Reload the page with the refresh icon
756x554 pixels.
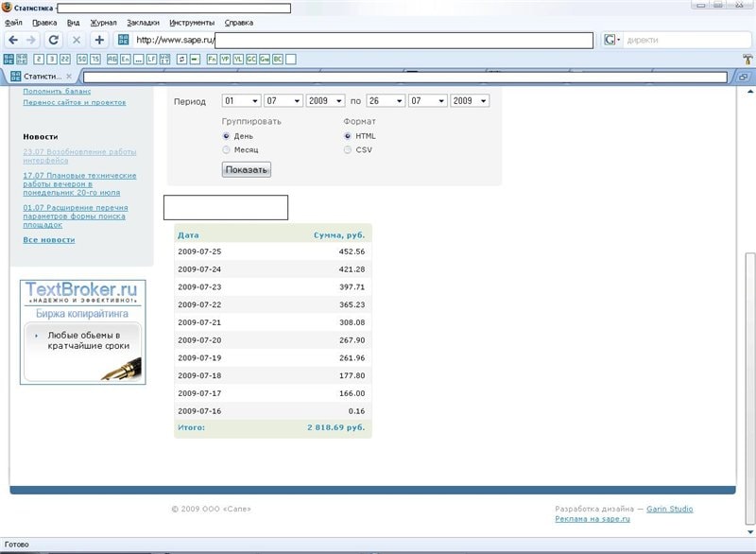[x=54, y=40]
